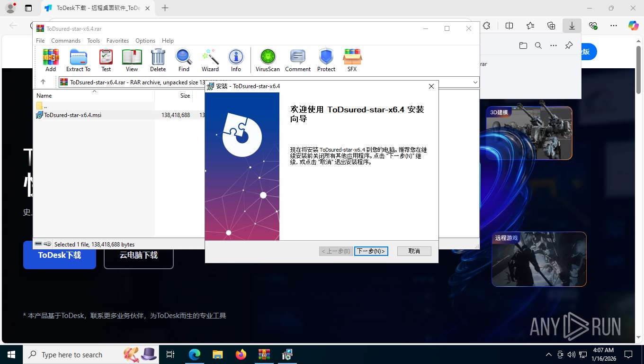
Task: Open downloads folder icon in Downloads panel
Action: (523, 45)
